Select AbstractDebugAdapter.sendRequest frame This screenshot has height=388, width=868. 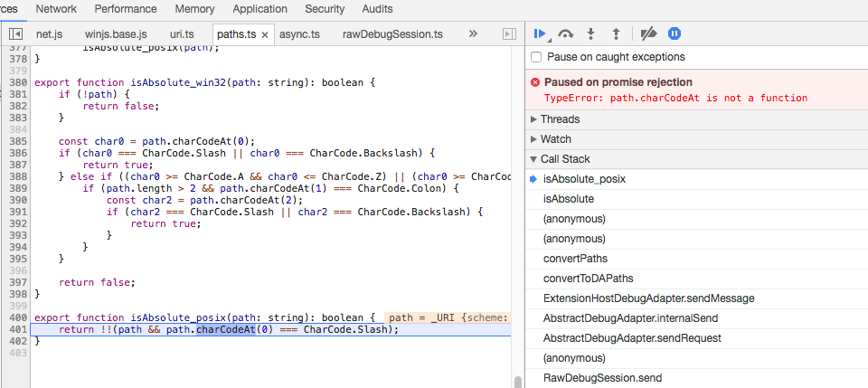click(x=696, y=338)
